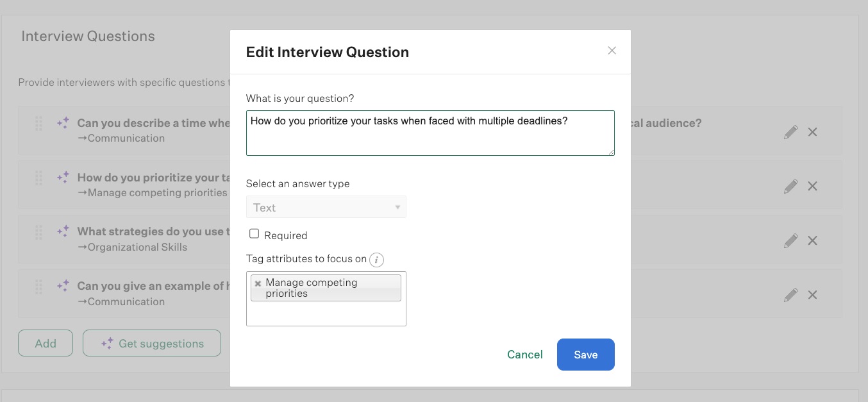Click inside the question text field
Viewport: 868px width, 402px height.
point(430,133)
